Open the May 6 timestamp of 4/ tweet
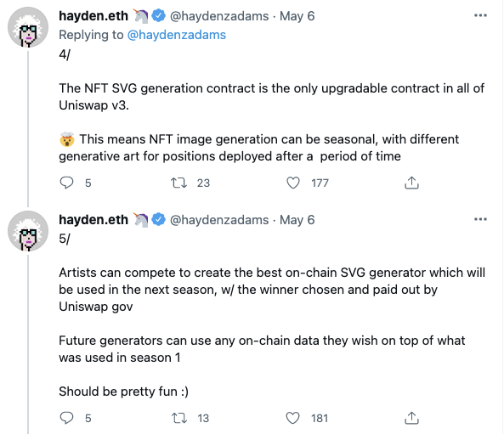This screenshot has width=504, height=434. pos(297,16)
